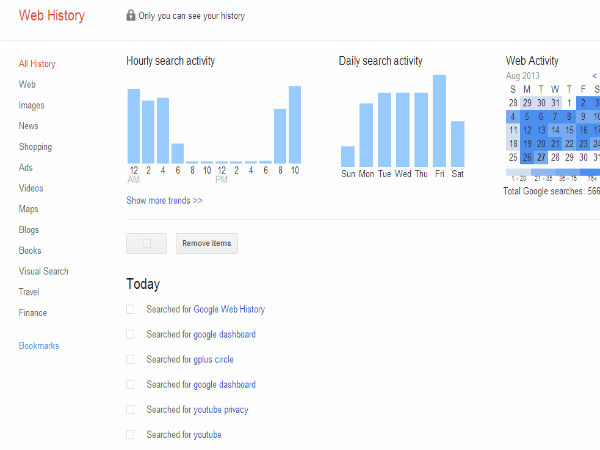The width and height of the screenshot is (600, 450).
Task: Select the youtube privacy entry checkbox
Action: point(130,409)
